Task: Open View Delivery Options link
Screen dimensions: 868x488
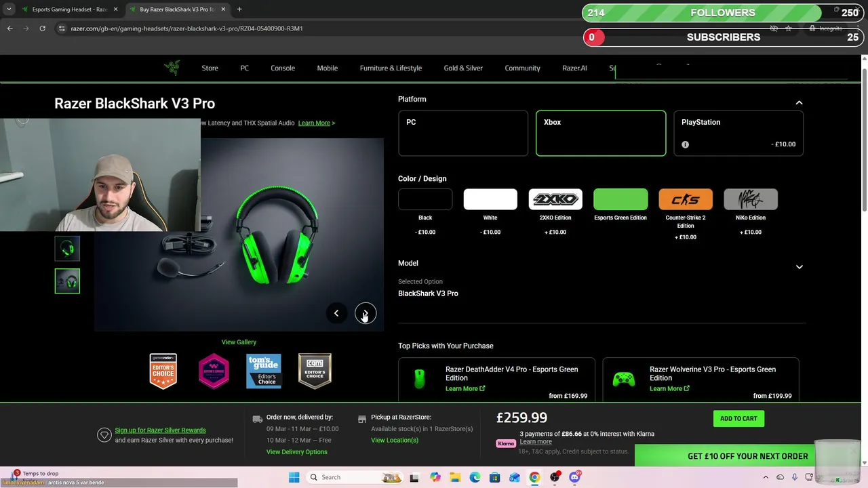Action: (x=297, y=452)
